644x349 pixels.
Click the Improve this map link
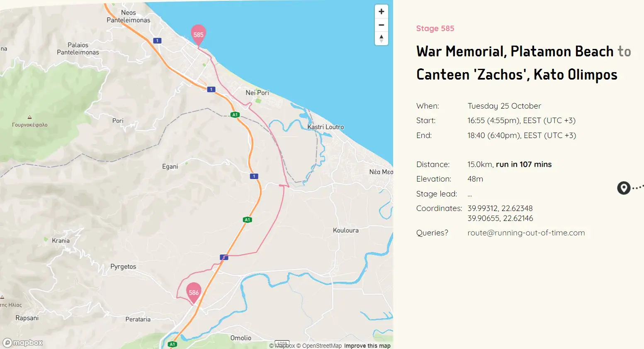coord(367,346)
